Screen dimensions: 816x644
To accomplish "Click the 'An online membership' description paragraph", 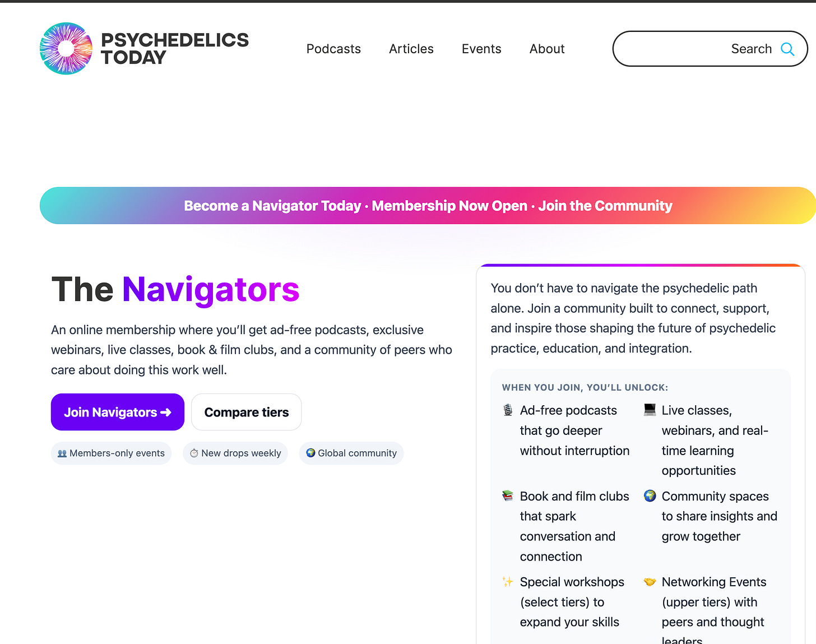I will [x=252, y=350].
